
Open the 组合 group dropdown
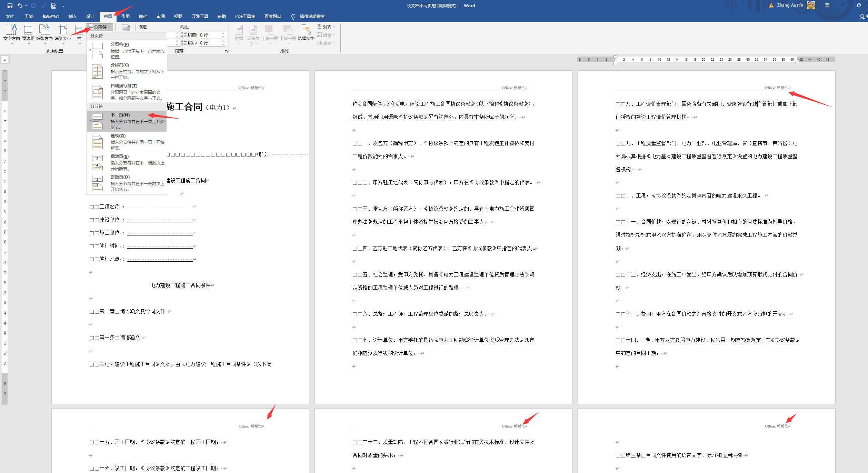point(326,35)
